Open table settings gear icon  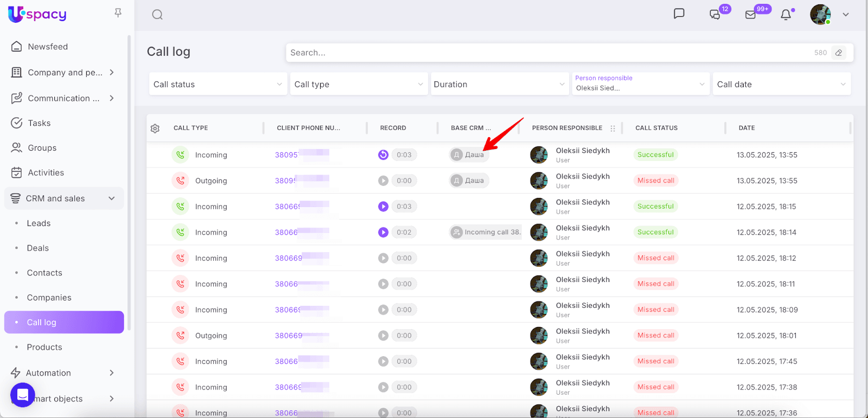point(155,128)
